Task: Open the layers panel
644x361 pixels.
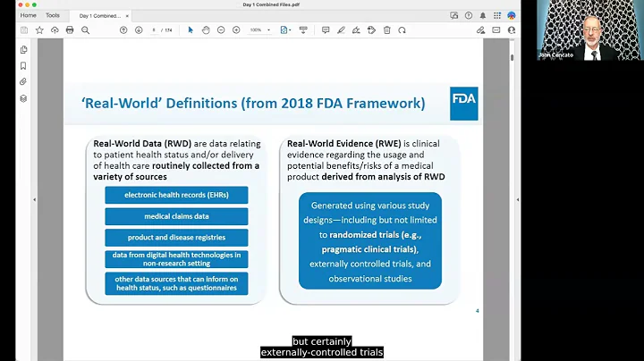Action: [23, 98]
